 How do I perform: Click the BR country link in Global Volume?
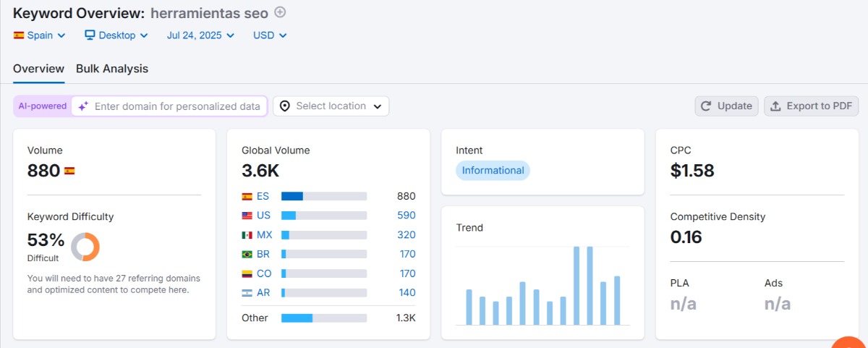(263, 255)
